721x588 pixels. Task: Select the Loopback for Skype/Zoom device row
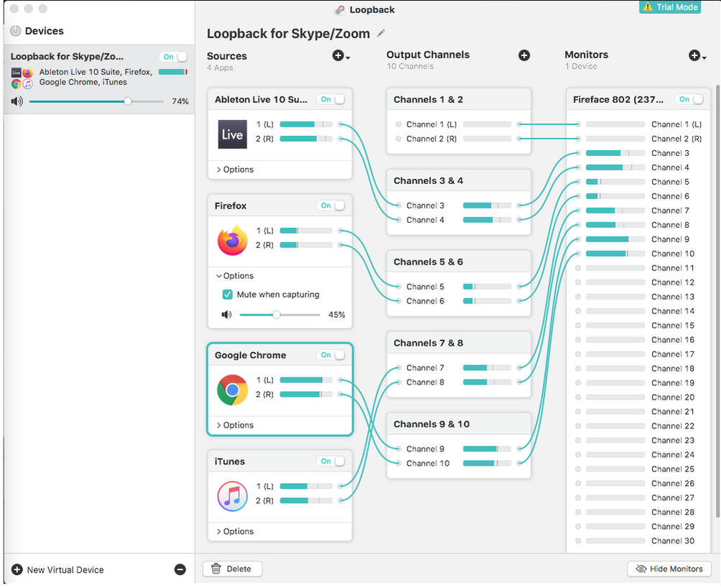pyautogui.click(x=99, y=79)
